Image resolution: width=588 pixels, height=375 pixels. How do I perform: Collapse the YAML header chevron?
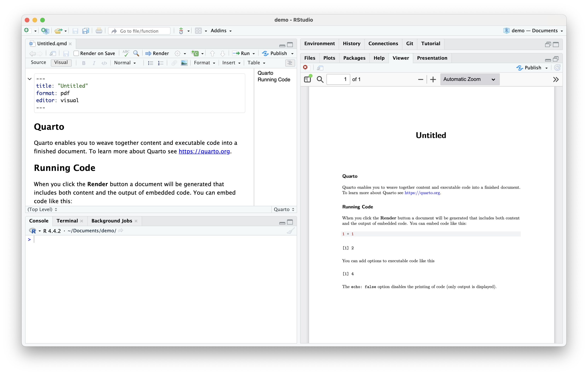(x=30, y=79)
